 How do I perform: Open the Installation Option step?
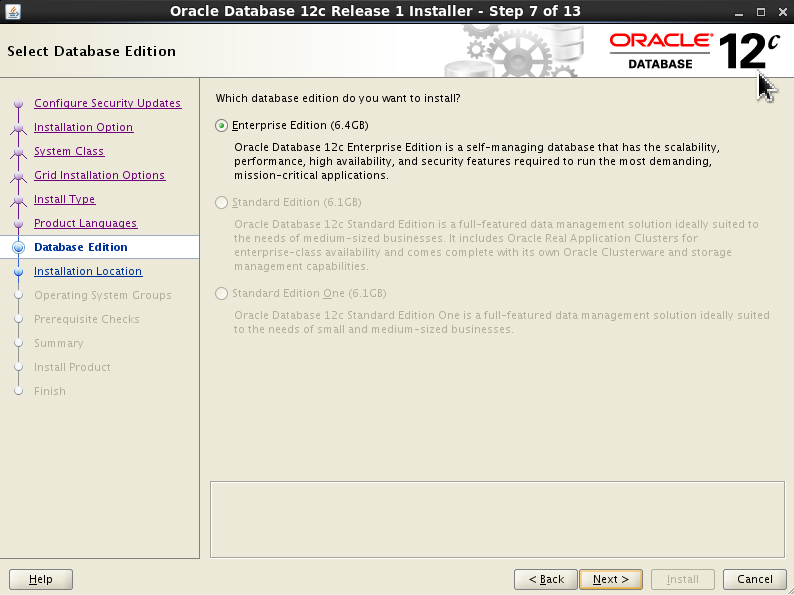84,127
